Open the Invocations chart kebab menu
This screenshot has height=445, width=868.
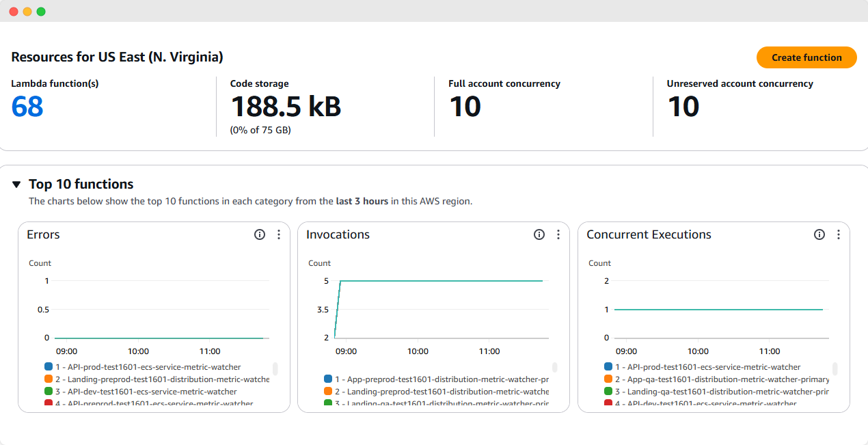pyautogui.click(x=558, y=234)
